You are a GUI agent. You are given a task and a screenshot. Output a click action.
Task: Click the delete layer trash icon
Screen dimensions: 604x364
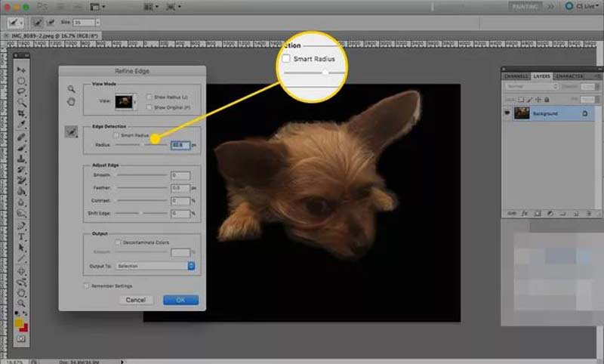(x=589, y=214)
